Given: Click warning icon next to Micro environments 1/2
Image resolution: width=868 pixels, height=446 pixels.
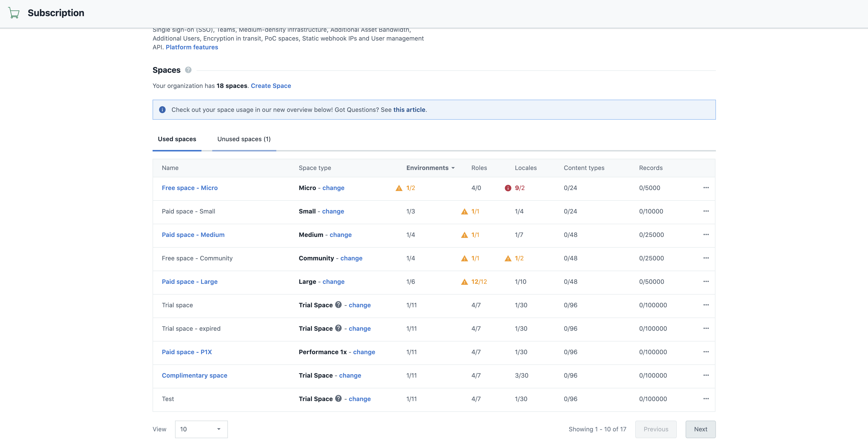Looking at the screenshot, I should (x=399, y=188).
